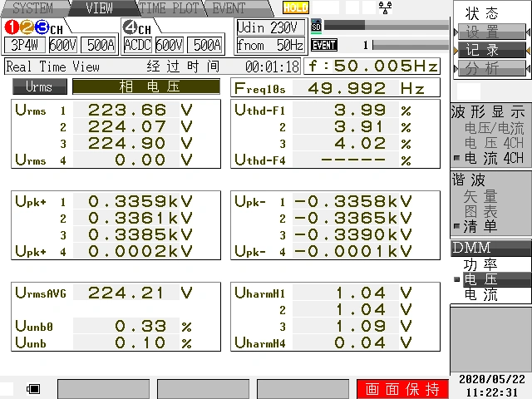Screen dimensions: 532x399
Task: Select the 4CH channel indicator
Action: 136,27
